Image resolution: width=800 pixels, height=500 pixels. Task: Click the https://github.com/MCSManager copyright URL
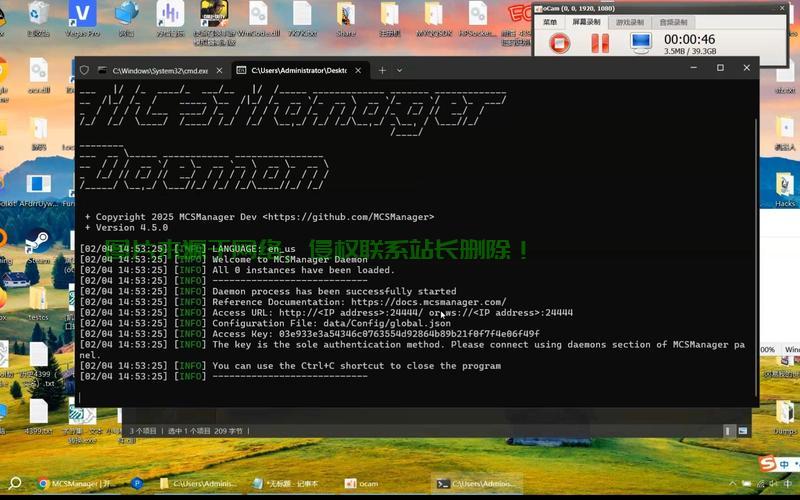coord(348,217)
